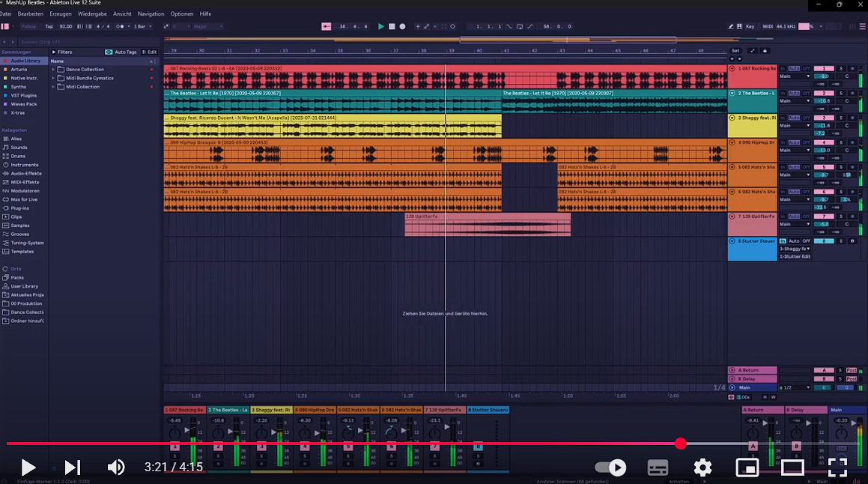Open the 1 Bar quantization dropdown
The width and height of the screenshot is (868, 484).
[x=142, y=26]
